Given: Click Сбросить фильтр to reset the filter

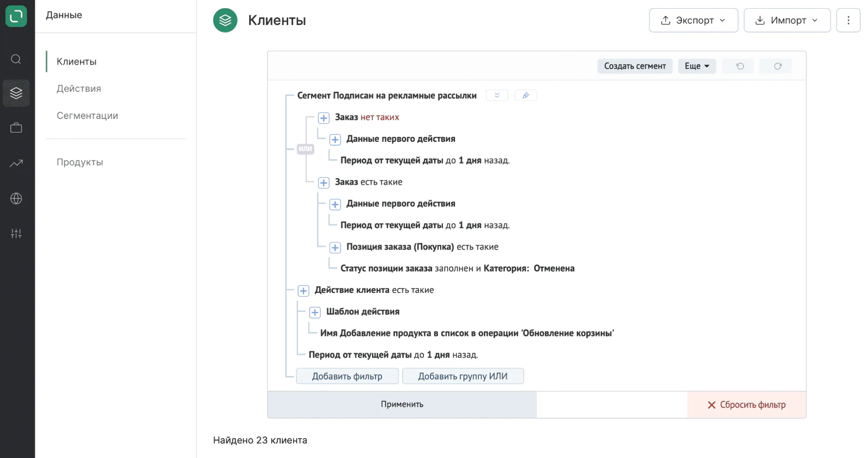Looking at the screenshot, I should point(746,405).
